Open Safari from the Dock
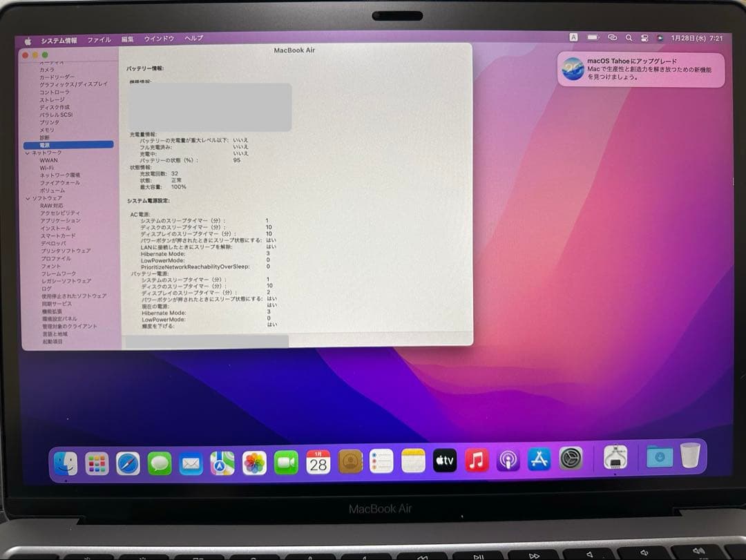The image size is (746, 560). click(x=128, y=461)
